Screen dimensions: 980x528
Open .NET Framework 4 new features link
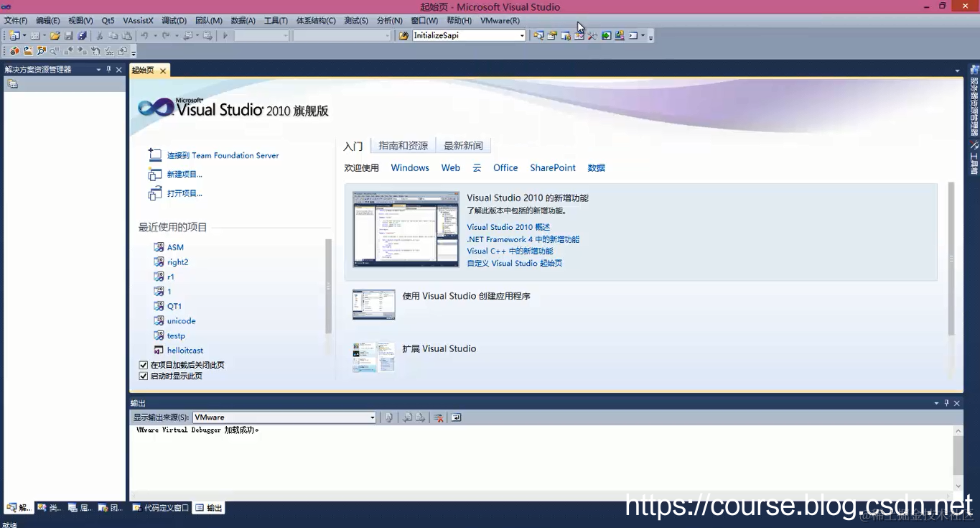pyautogui.click(x=523, y=239)
